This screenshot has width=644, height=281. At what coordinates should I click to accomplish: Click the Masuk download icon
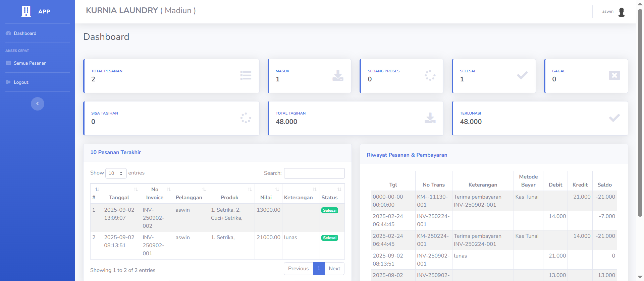(337, 75)
